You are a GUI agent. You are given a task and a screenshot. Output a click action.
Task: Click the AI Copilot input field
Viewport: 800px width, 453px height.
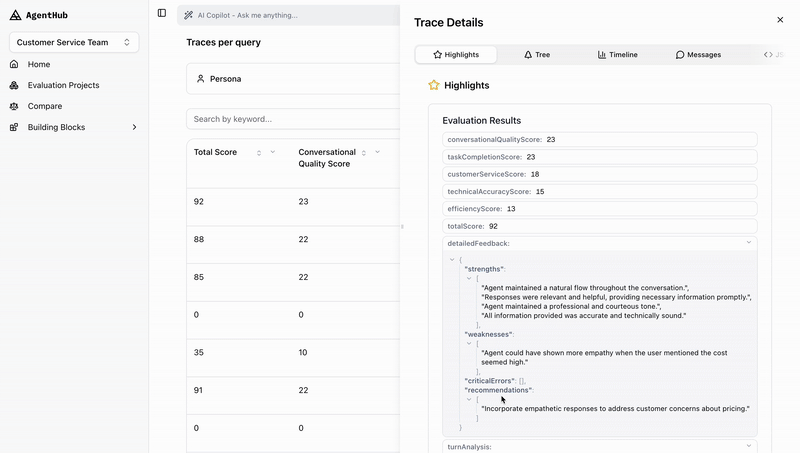pos(289,15)
